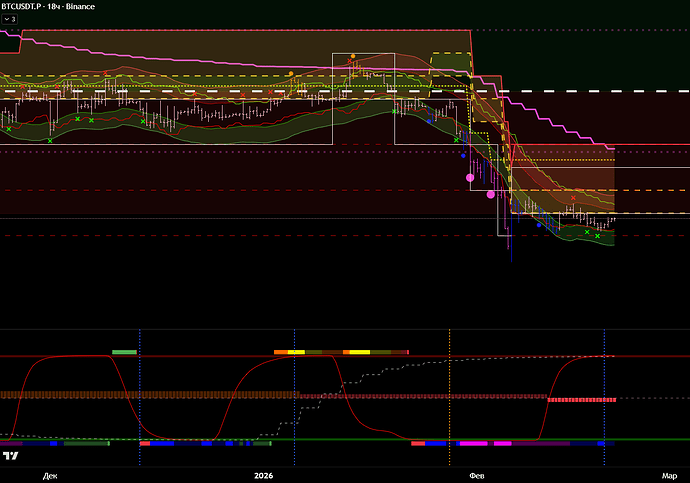Expand the collapsed indicators legend showing 3
The image size is (690, 483).
coord(10,18)
